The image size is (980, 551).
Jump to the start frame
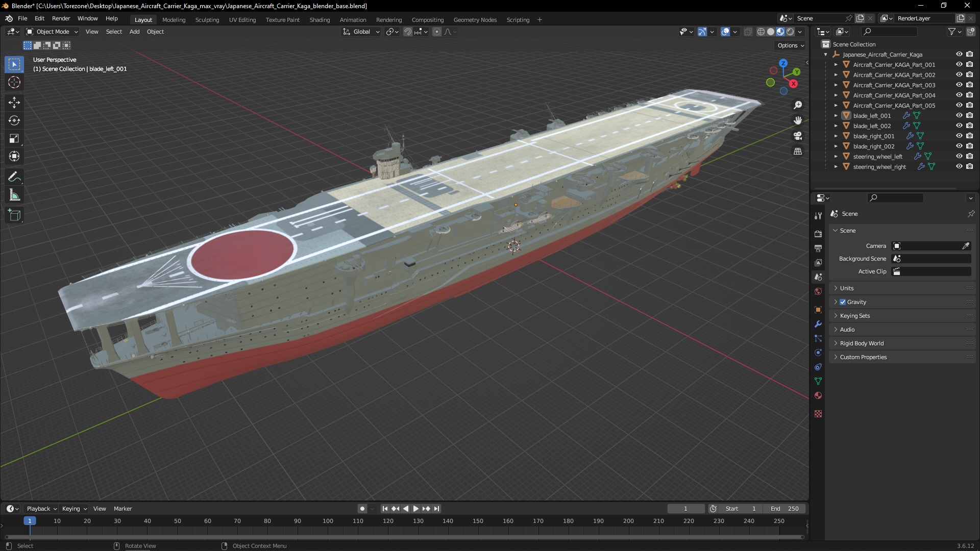pos(385,509)
